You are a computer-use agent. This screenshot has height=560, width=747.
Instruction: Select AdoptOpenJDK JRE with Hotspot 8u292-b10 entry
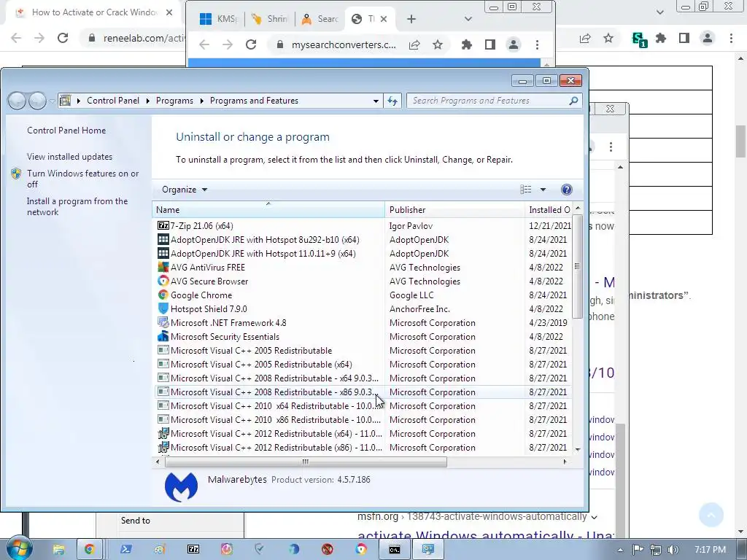[x=363, y=239]
